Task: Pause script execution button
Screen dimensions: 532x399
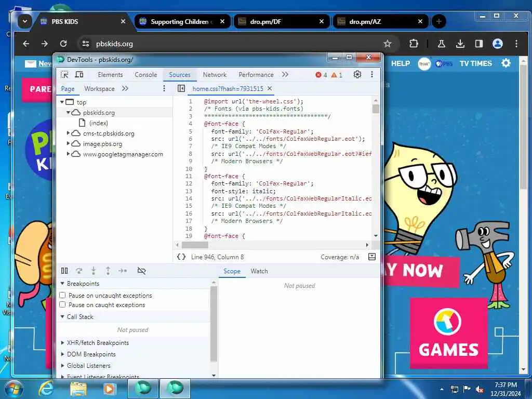Action: [64, 270]
